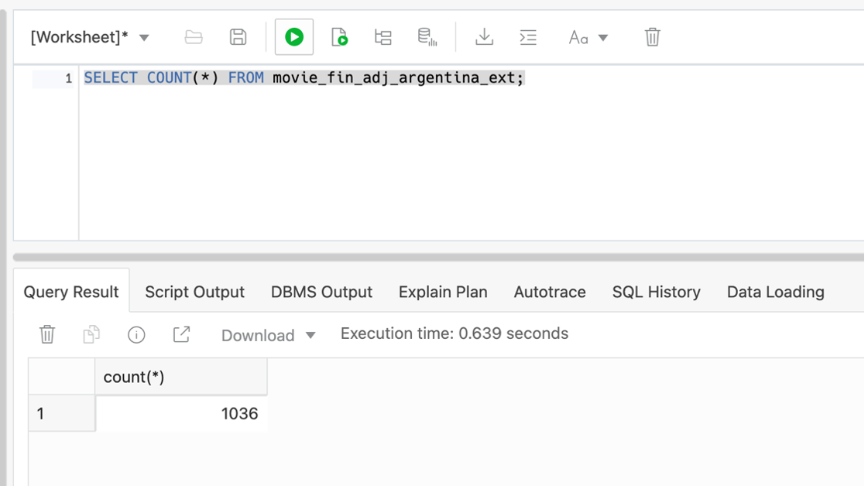Click the Format code icon
Screen dimensions: 868x489
pyautogui.click(x=528, y=37)
